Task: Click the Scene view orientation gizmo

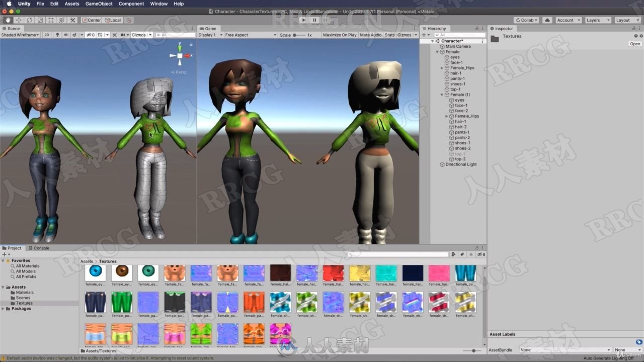Action: pyautogui.click(x=180, y=55)
